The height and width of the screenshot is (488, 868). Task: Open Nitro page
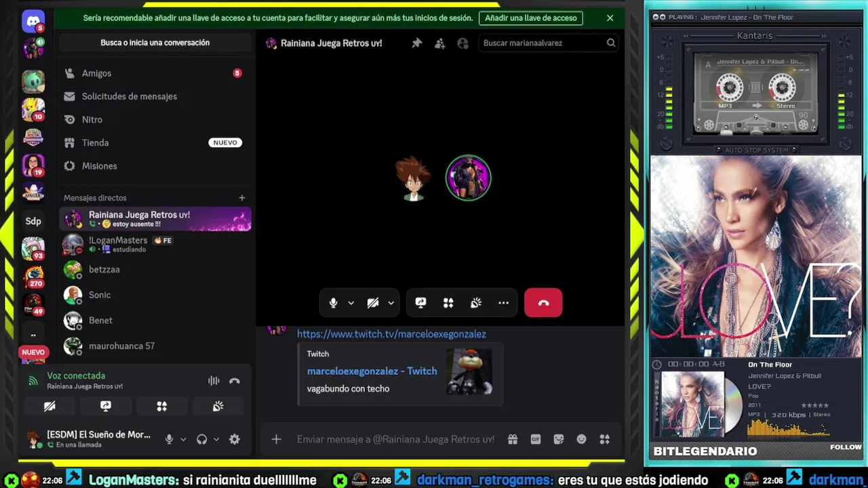click(155, 119)
